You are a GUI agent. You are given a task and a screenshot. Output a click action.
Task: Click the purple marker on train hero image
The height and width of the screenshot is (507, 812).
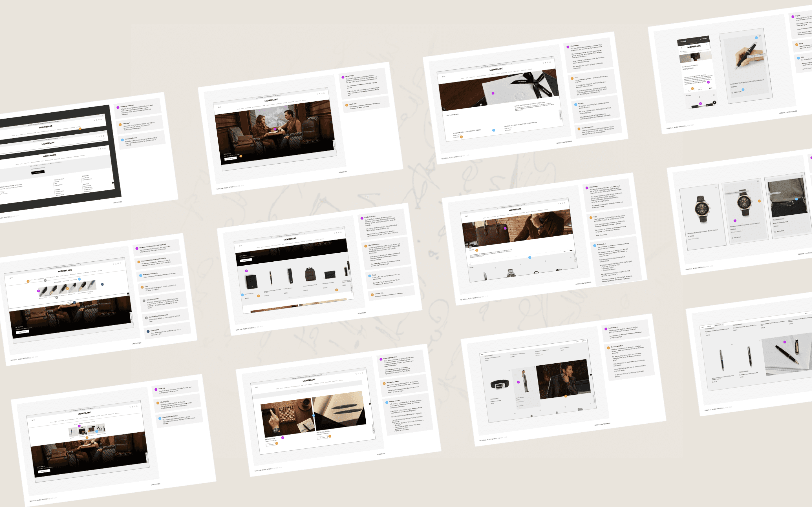(275, 129)
